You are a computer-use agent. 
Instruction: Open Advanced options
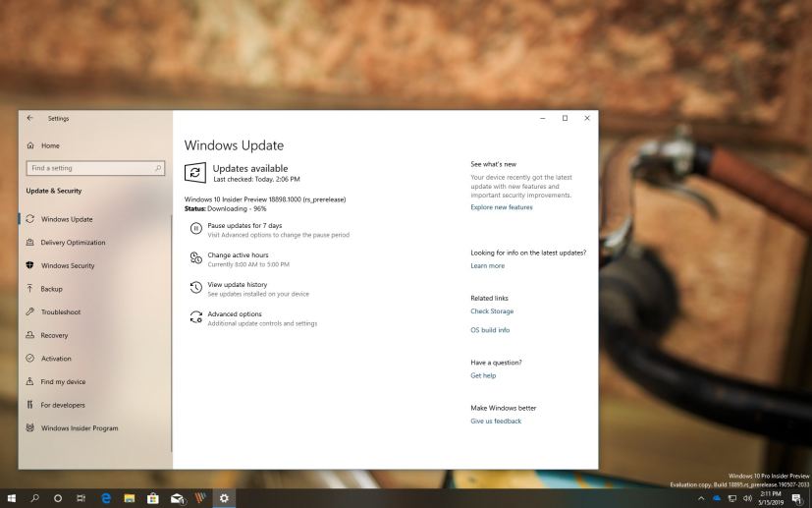click(235, 314)
